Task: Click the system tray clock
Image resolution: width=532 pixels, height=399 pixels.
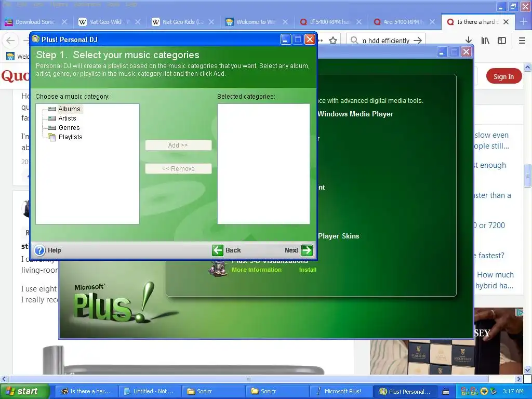Action: pyautogui.click(x=513, y=391)
